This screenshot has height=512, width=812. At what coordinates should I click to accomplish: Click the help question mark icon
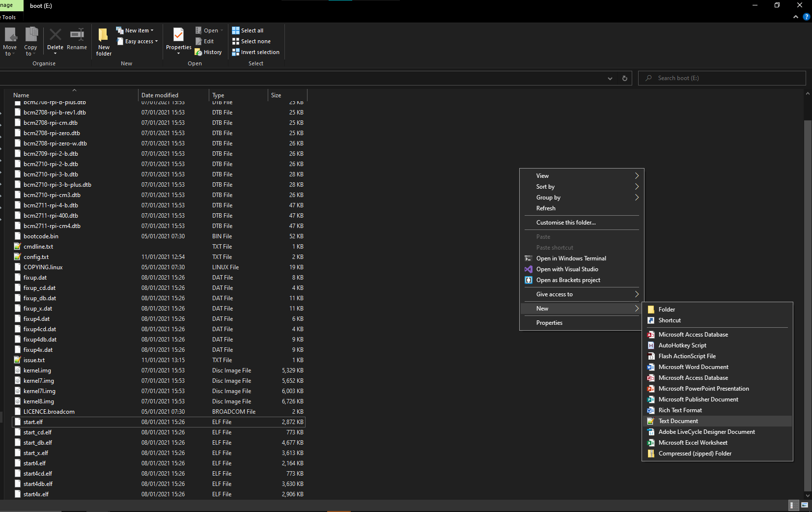point(806,17)
